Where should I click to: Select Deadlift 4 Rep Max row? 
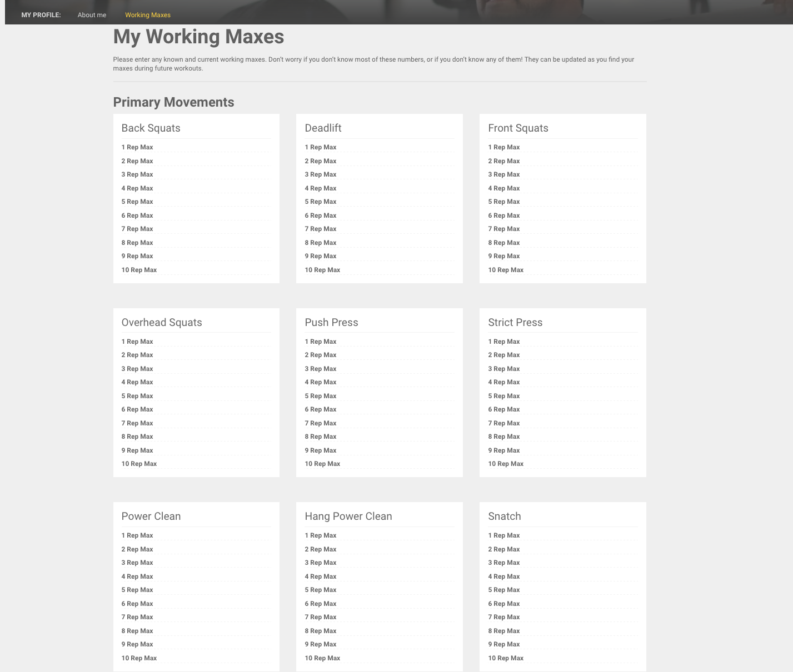[x=380, y=188]
